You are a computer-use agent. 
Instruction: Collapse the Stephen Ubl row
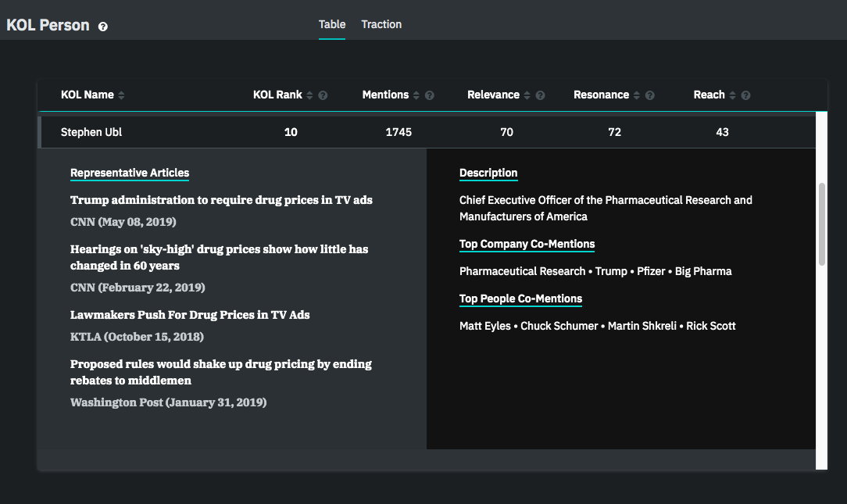427,132
